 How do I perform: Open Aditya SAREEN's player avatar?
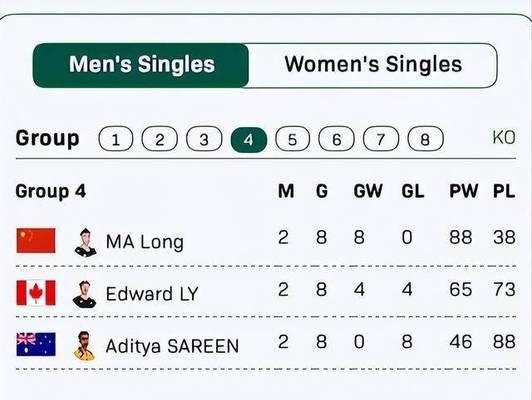pyautogui.click(x=84, y=346)
